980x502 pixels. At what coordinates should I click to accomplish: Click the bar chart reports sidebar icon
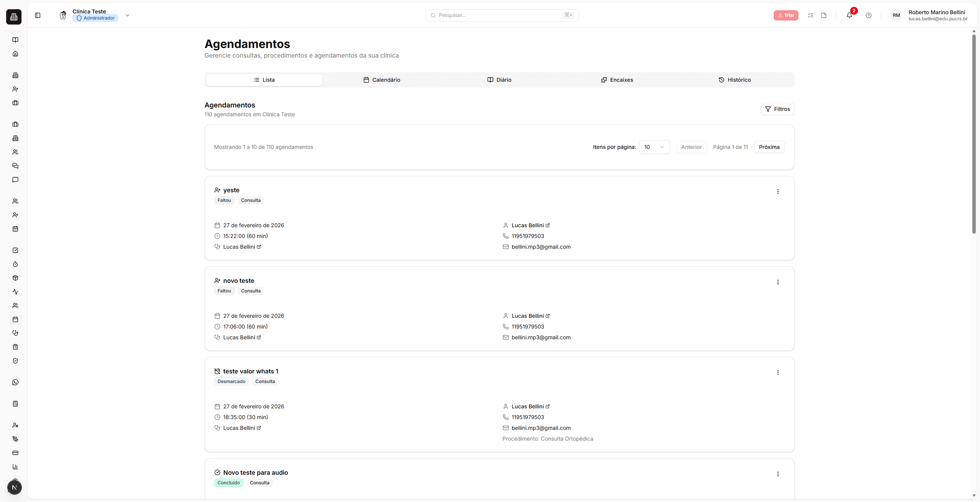[15, 467]
